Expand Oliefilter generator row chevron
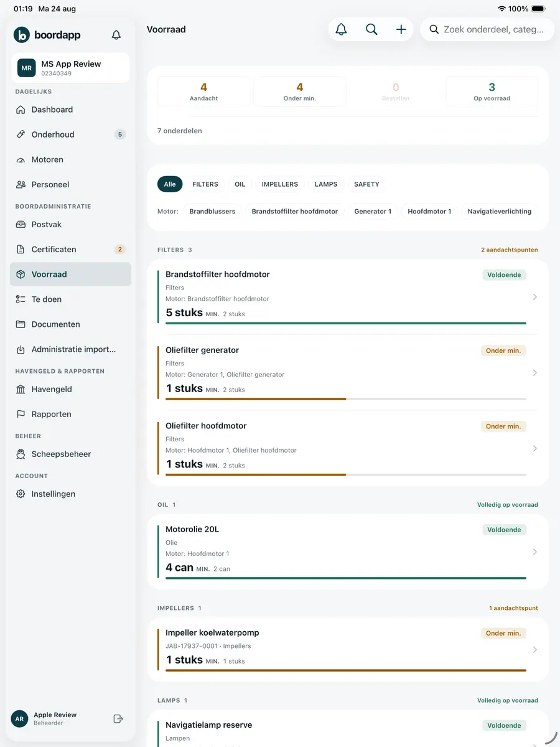This screenshot has height=747, width=560. (535, 373)
